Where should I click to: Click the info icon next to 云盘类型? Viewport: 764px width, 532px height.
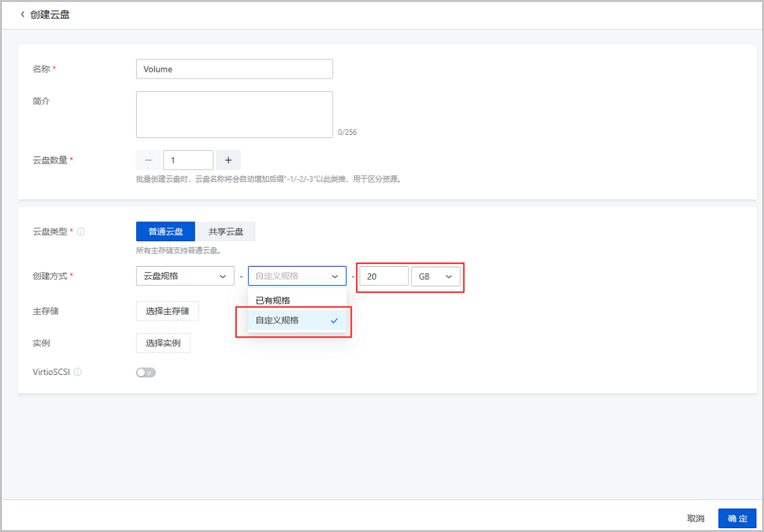click(x=81, y=232)
